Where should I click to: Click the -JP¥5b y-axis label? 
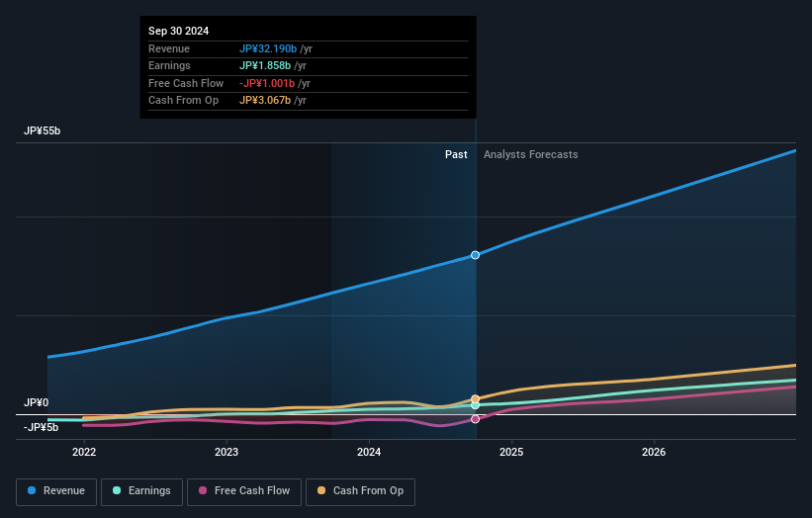click(x=41, y=427)
